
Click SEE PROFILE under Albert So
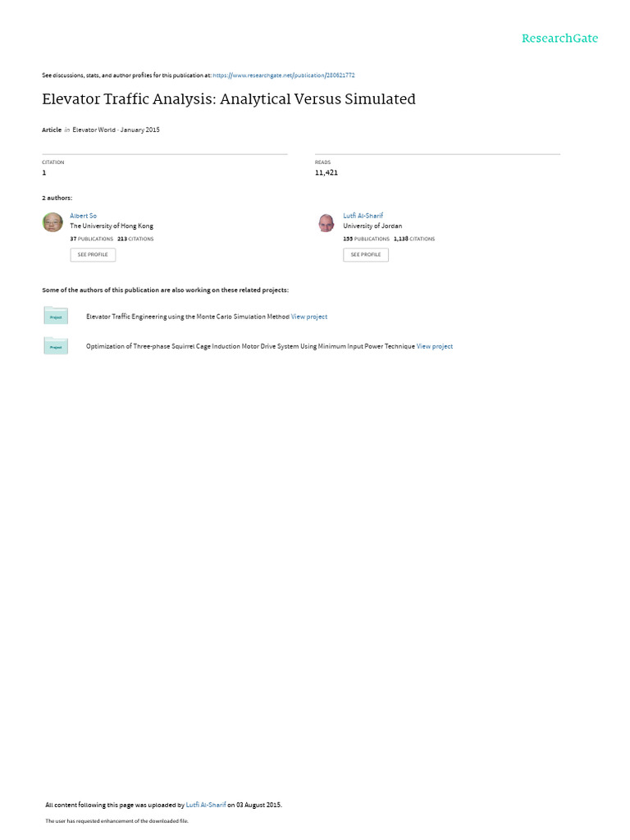coord(93,255)
